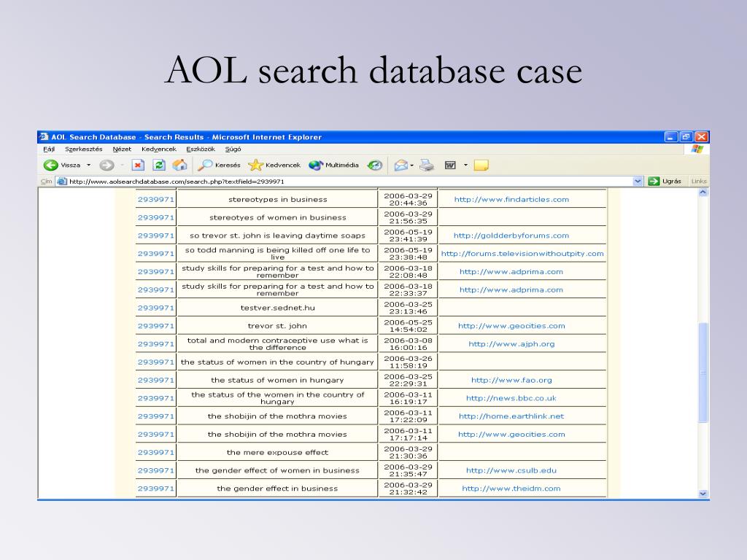Open geocities.com link in the 17:17:14 row
The height and width of the screenshot is (560, 747).
[x=511, y=435]
